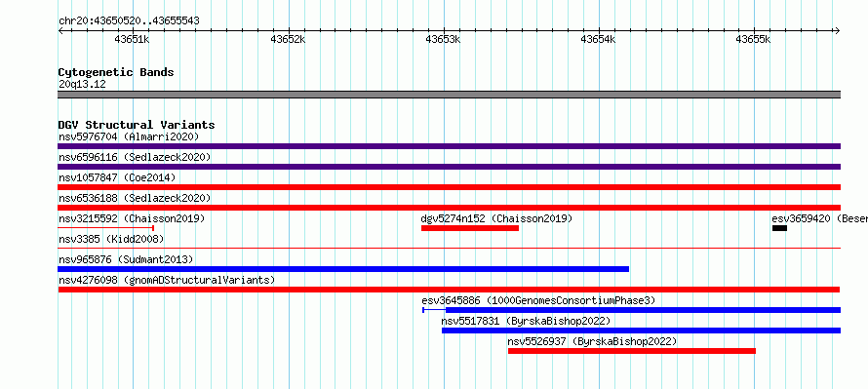The image size is (868, 389).
Task: Click the nsv5976704 (Almarri2020) purple variant bar
Action: click(449, 146)
